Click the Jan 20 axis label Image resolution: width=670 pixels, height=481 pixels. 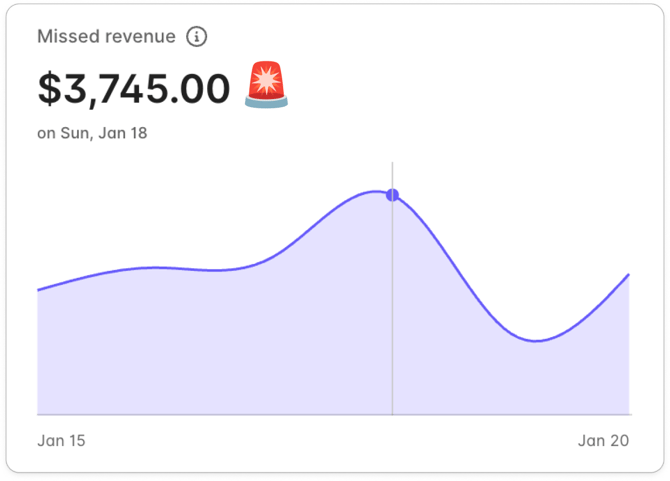pyautogui.click(x=604, y=440)
